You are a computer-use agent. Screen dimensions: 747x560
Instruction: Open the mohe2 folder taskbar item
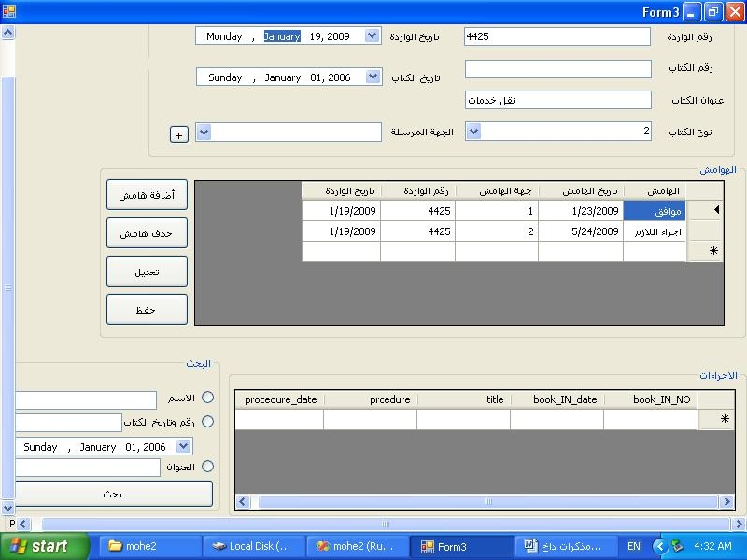150,546
